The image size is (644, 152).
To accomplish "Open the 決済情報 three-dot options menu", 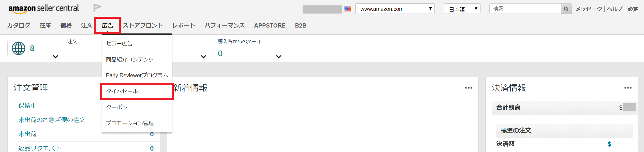I will (x=628, y=88).
